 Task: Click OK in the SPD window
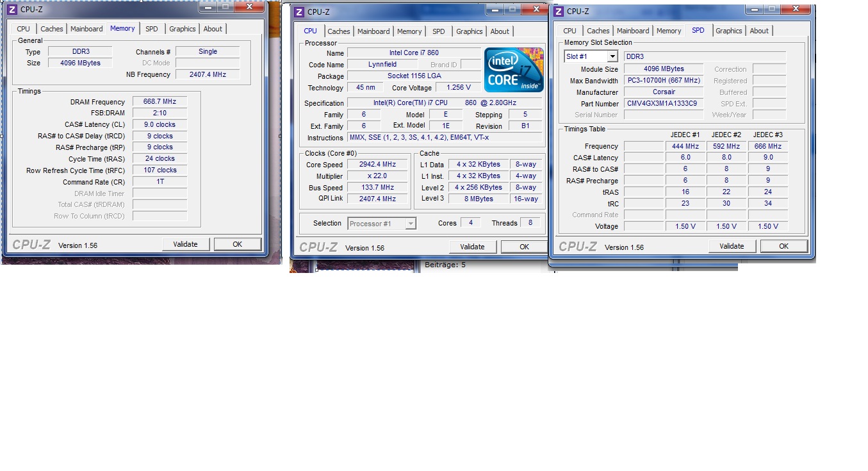[783, 246]
